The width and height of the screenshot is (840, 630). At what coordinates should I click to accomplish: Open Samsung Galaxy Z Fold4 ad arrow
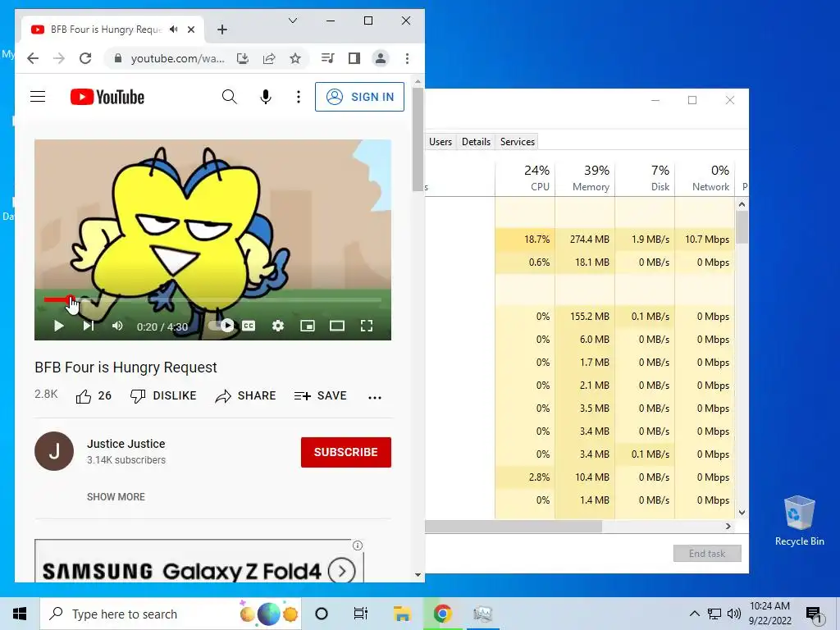click(342, 571)
